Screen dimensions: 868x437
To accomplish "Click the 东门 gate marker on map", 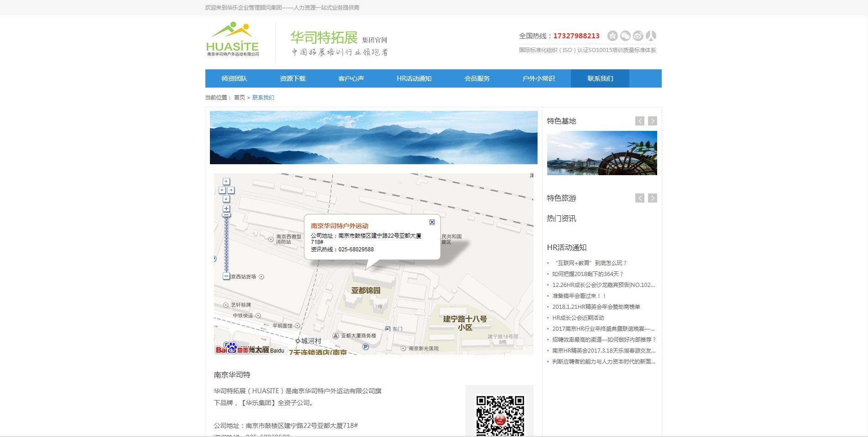I will (387, 328).
